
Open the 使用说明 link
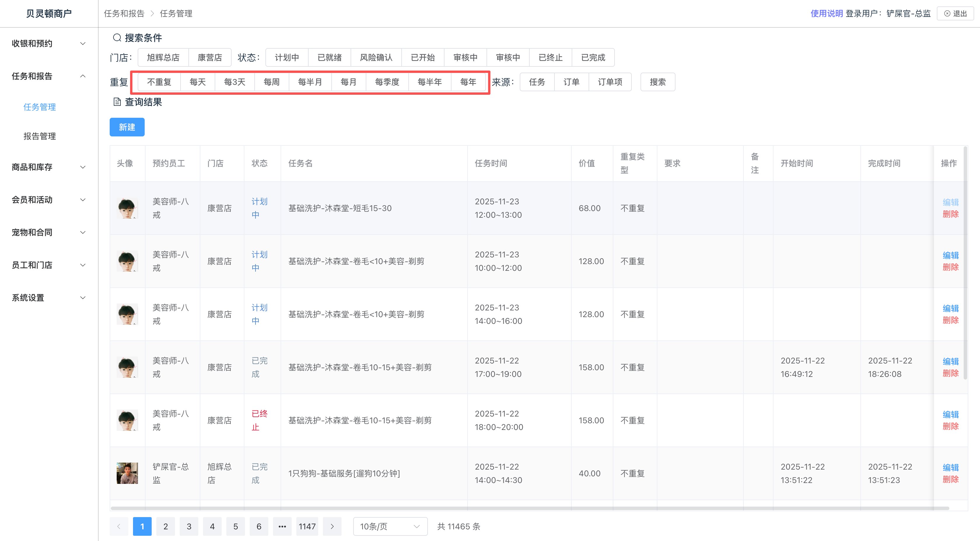click(x=826, y=14)
